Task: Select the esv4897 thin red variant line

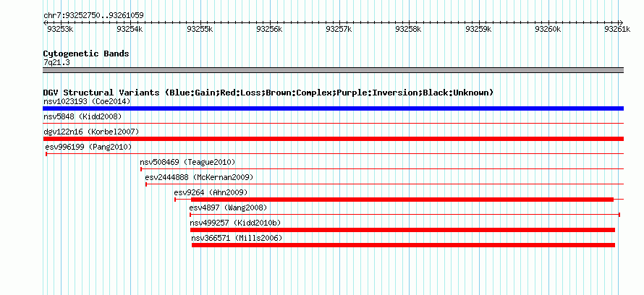Action: click(x=404, y=215)
